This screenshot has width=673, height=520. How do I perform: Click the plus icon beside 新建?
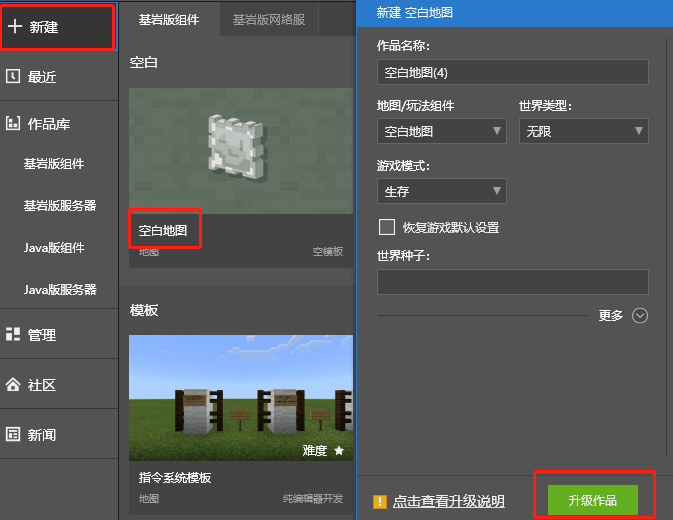[x=15, y=26]
